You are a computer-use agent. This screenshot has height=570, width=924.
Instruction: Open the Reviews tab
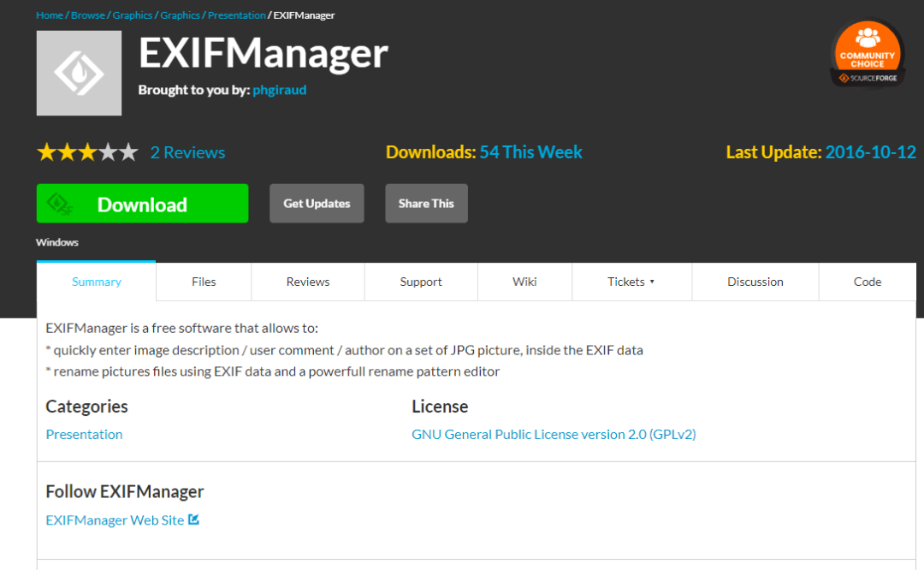308,282
